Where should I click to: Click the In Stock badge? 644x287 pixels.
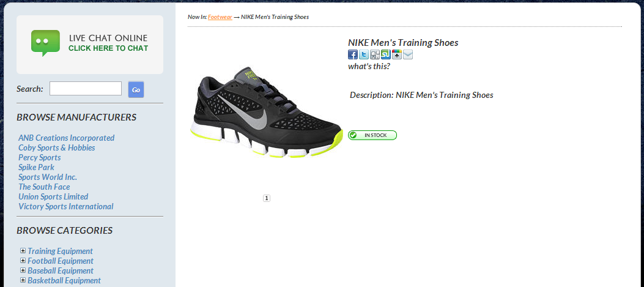pos(372,135)
